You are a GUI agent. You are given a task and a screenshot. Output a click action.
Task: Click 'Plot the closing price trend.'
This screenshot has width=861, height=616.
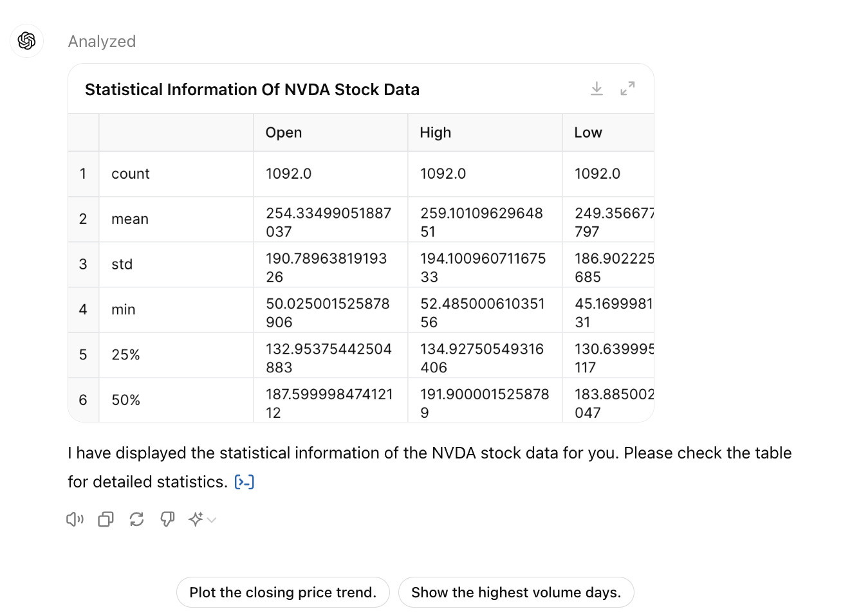tap(282, 592)
